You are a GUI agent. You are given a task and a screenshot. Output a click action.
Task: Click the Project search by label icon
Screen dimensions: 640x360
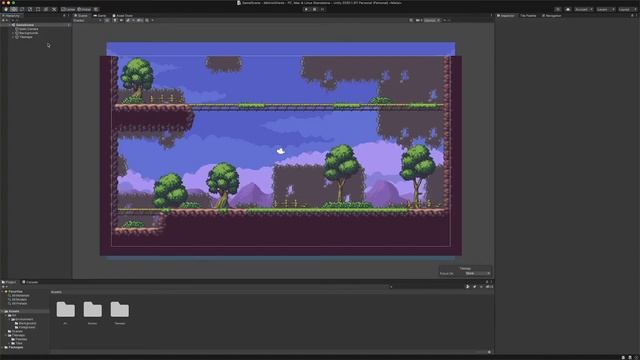pyautogui.click(x=474, y=287)
